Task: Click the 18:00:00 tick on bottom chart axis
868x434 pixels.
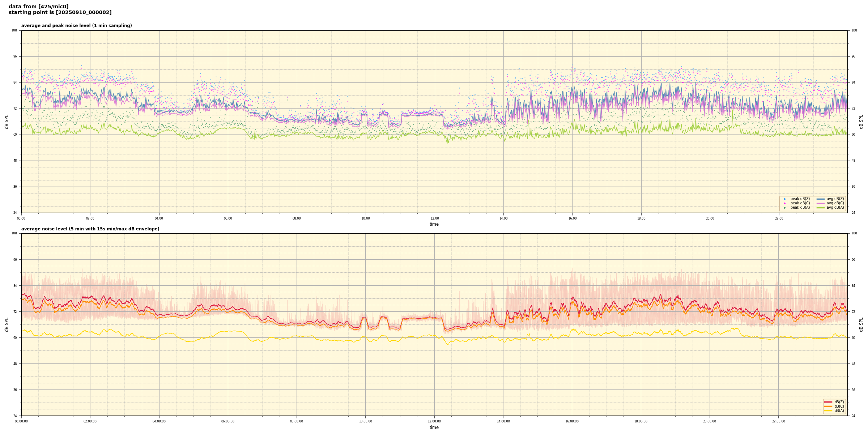Action: (641, 421)
